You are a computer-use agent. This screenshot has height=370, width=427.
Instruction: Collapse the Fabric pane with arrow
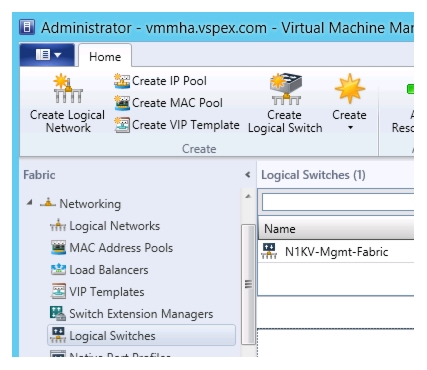coord(247,175)
